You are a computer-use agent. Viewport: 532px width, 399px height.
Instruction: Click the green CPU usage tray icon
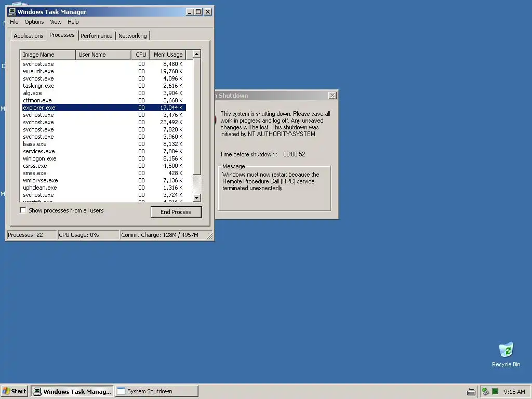(x=495, y=392)
